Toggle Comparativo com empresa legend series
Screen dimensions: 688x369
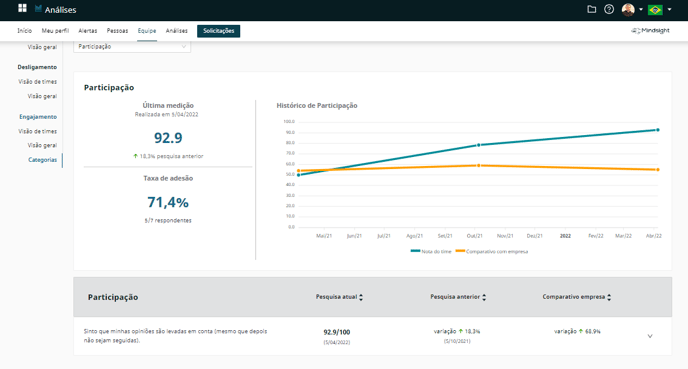tap(492, 251)
